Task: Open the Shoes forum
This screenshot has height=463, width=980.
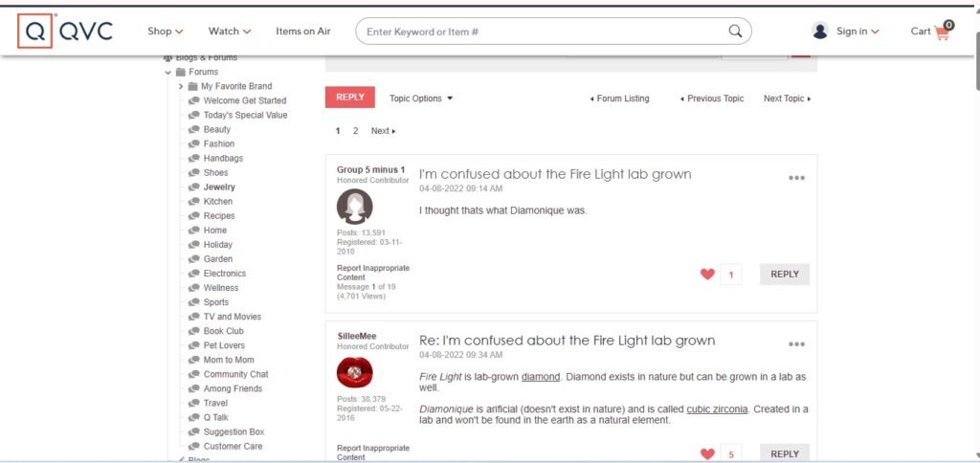Action: pos(215,172)
